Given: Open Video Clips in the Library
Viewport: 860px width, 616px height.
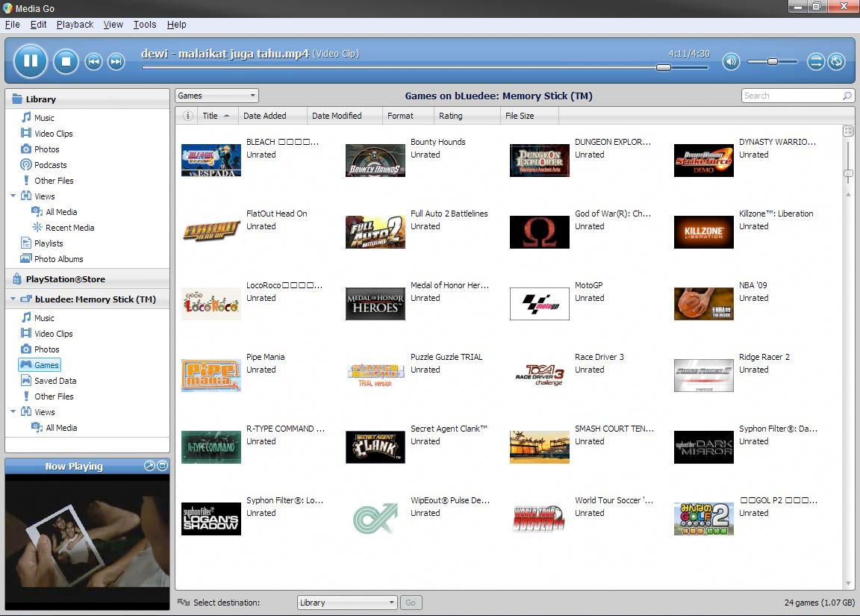Looking at the screenshot, I should (x=46, y=134).
